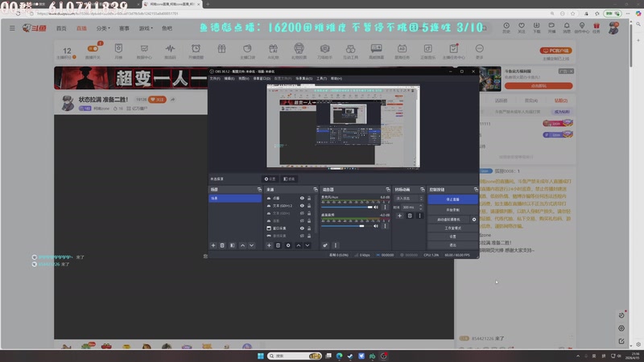Remove selected scene with OBS trash icon
644x362 pixels.
tap(222, 245)
